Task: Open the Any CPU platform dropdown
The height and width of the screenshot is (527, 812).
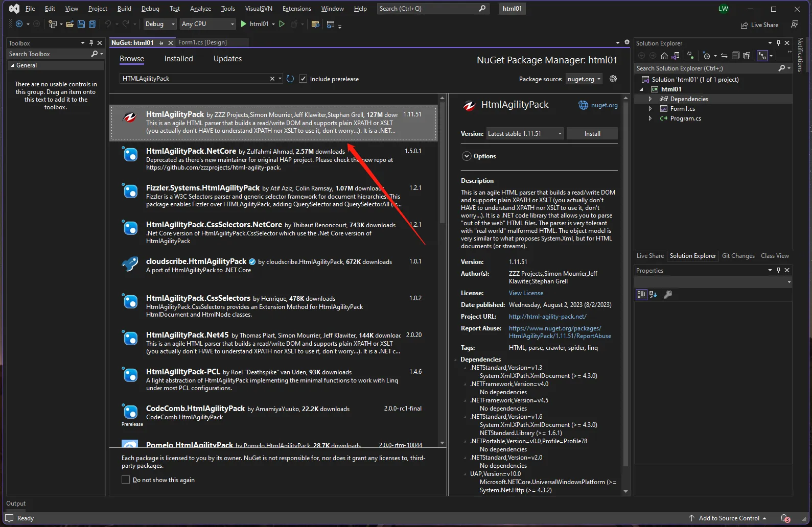Action: [208, 24]
